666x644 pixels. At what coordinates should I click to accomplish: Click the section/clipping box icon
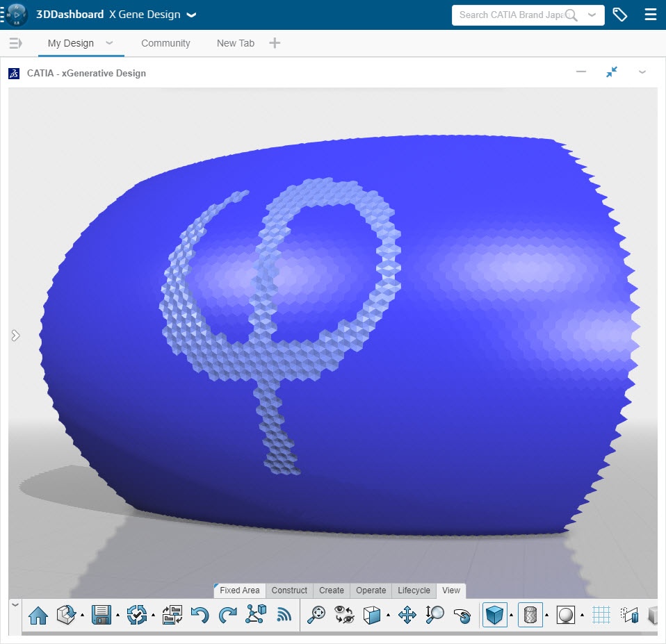tap(629, 615)
